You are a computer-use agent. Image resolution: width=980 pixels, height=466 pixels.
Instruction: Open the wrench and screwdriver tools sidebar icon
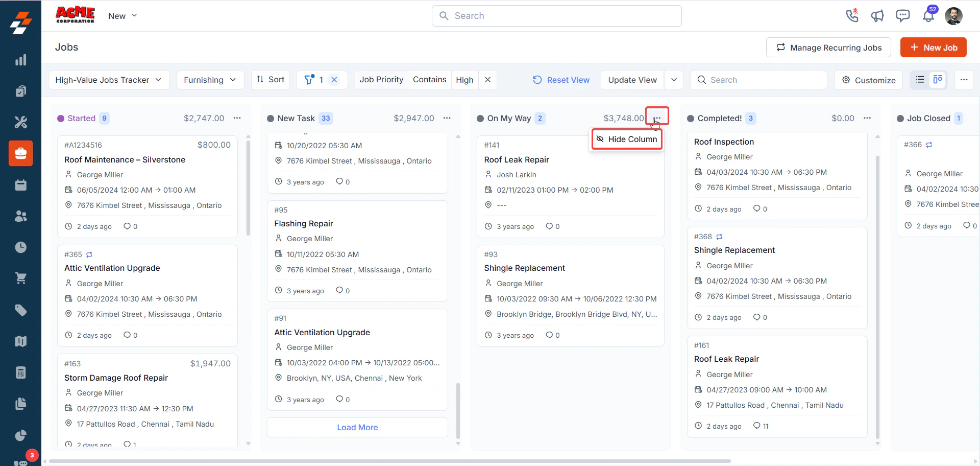pyautogui.click(x=20, y=122)
